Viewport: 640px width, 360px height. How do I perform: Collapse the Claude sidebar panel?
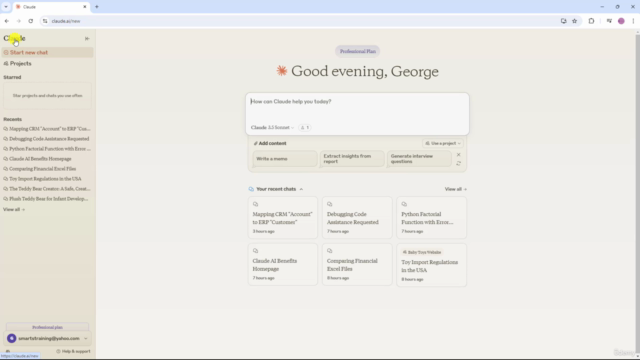87,38
